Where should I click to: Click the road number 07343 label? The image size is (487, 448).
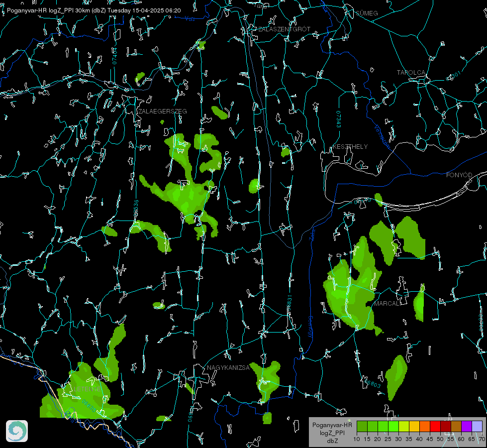pos(339,119)
